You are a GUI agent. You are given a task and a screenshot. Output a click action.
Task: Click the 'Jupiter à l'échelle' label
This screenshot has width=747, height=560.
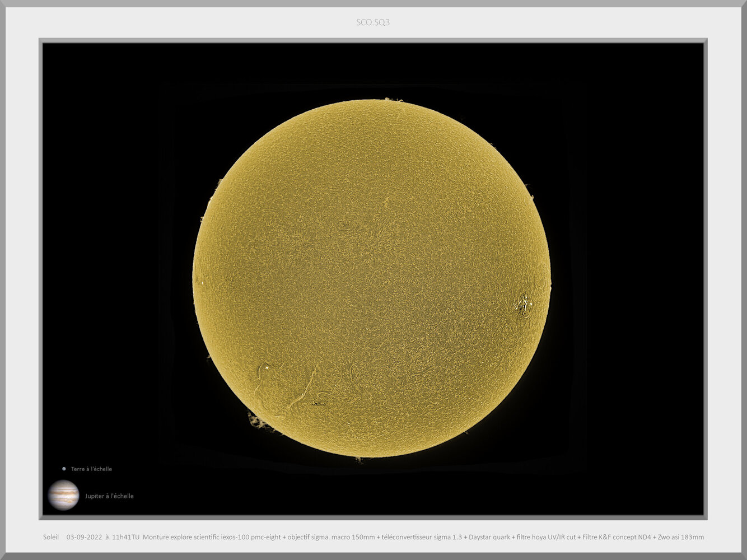point(109,496)
